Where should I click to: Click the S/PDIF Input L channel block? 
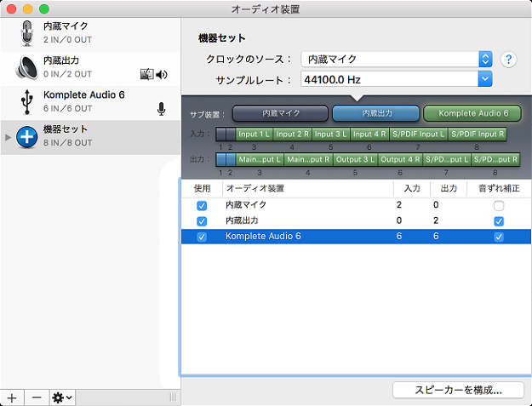pyautogui.click(x=418, y=134)
